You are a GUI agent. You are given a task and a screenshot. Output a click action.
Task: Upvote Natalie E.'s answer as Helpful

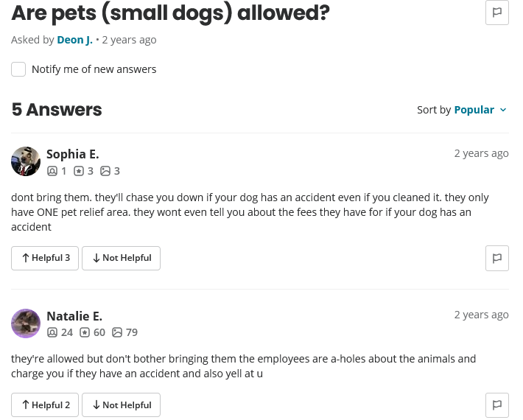[45, 405]
